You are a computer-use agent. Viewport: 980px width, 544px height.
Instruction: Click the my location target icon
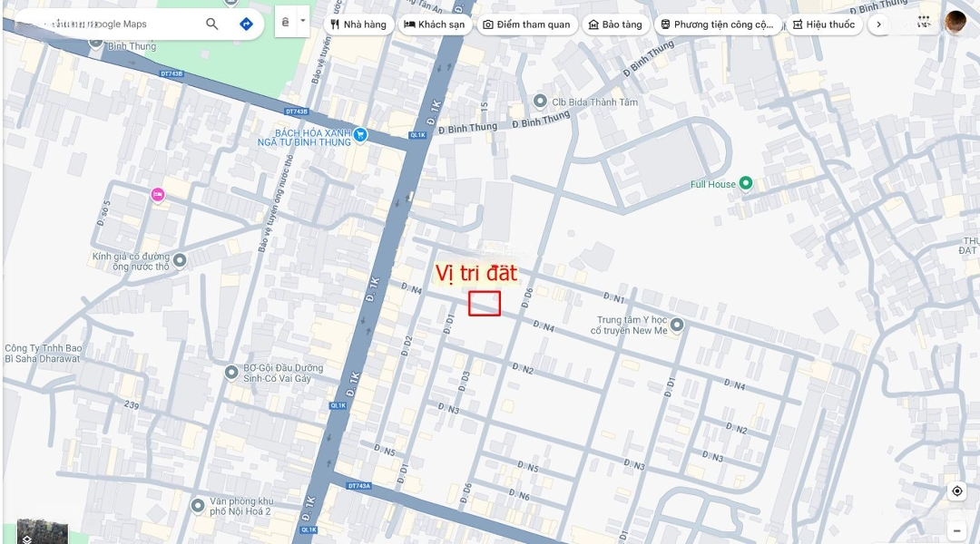tap(957, 491)
